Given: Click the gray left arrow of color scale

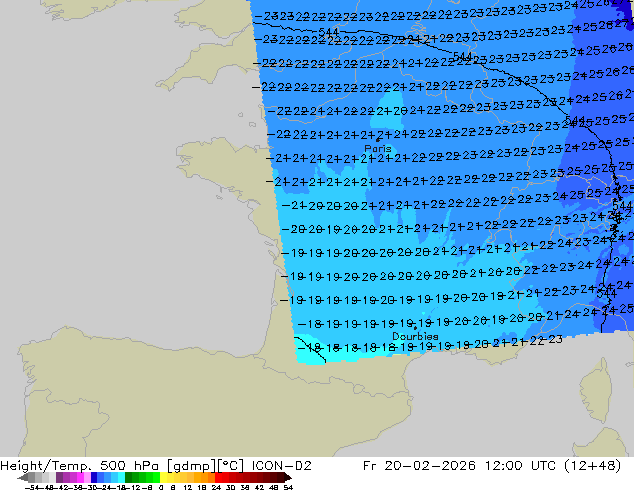Looking at the screenshot, I should tap(23, 478).
